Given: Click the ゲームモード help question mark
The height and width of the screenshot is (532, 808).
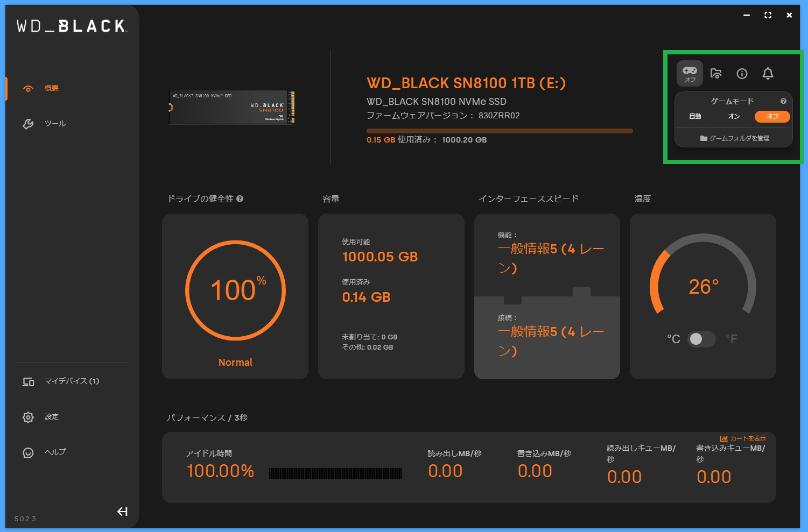Looking at the screenshot, I should [x=783, y=101].
